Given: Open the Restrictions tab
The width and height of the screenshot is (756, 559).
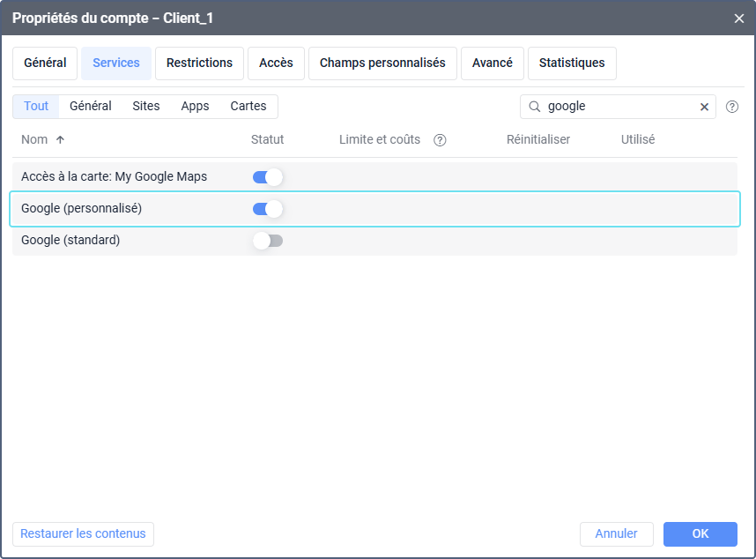Looking at the screenshot, I should click(199, 63).
